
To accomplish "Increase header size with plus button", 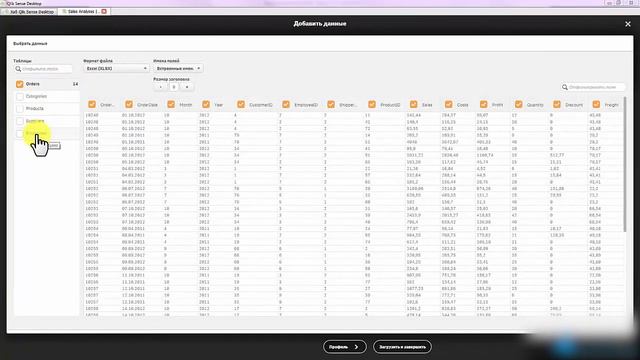I will click(x=187, y=87).
